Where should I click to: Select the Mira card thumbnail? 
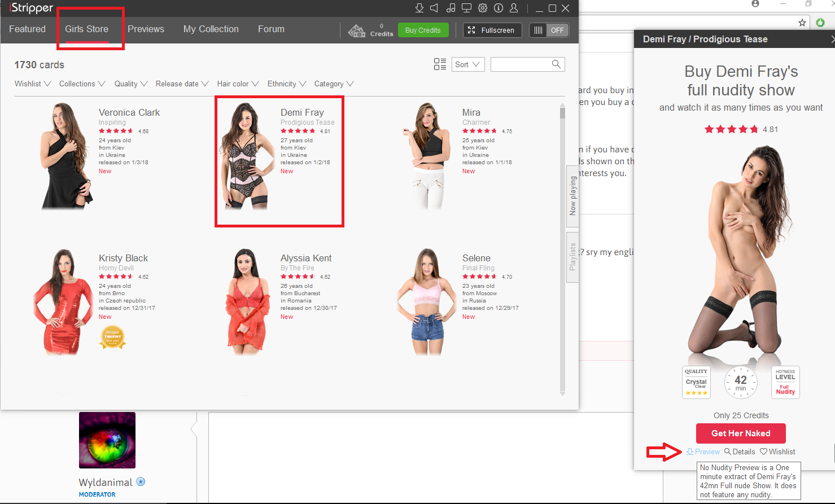tap(426, 156)
